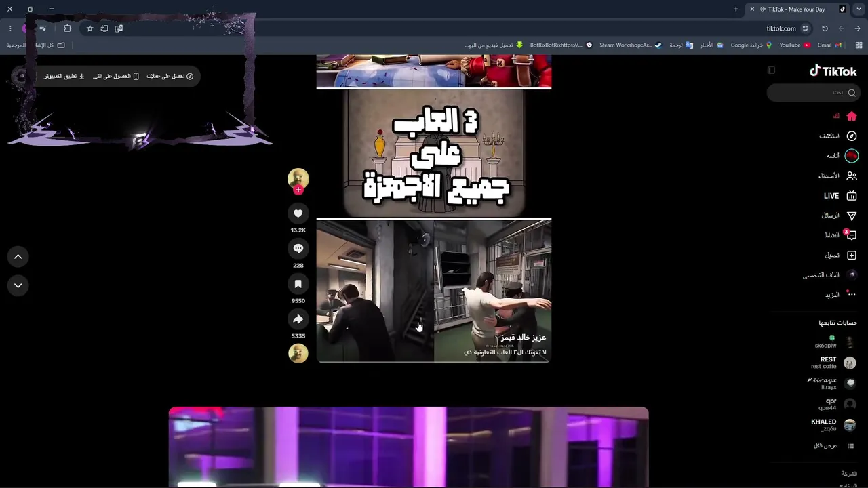
Task: Open followed account qpr qprr44
Action: 837,405
